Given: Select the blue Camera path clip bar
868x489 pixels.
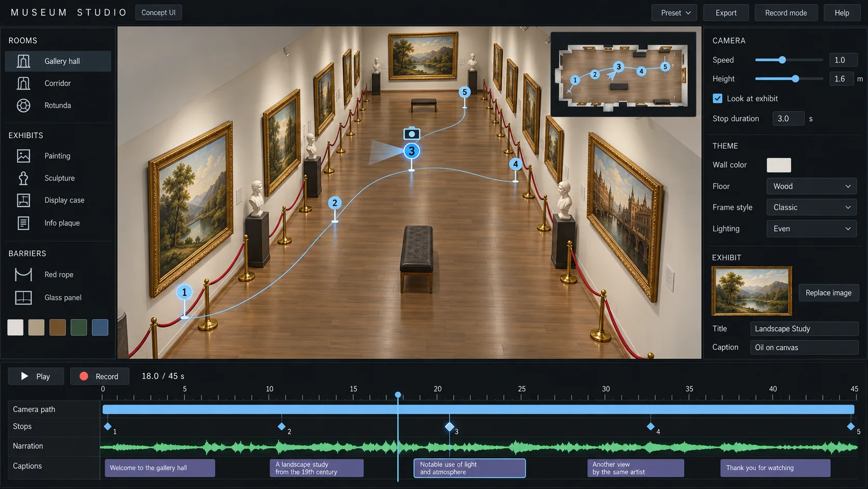Looking at the screenshot, I should coord(478,409).
